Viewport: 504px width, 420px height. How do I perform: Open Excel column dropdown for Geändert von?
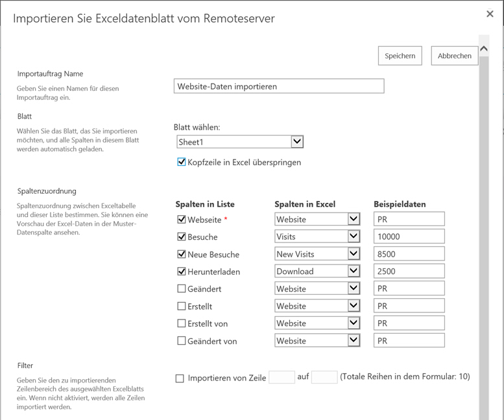coord(317,340)
